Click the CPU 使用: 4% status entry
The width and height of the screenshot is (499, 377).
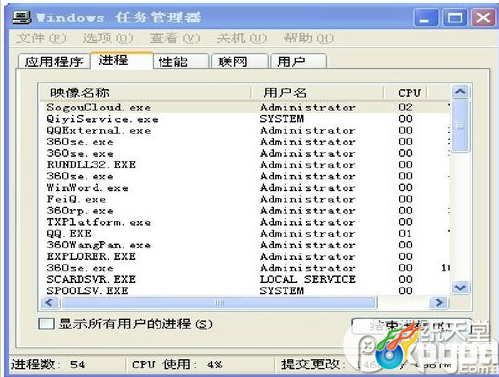coord(177,364)
